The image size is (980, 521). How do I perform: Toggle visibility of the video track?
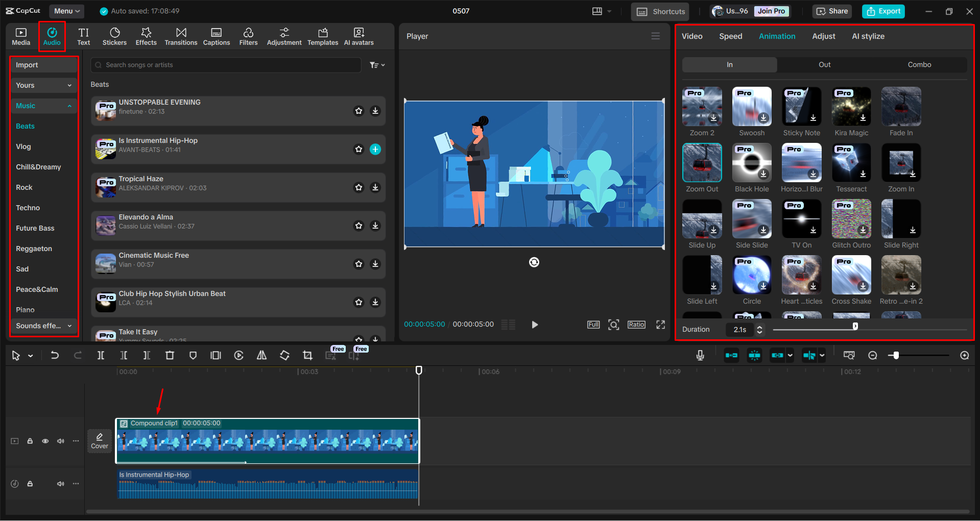pyautogui.click(x=45, y=440)
